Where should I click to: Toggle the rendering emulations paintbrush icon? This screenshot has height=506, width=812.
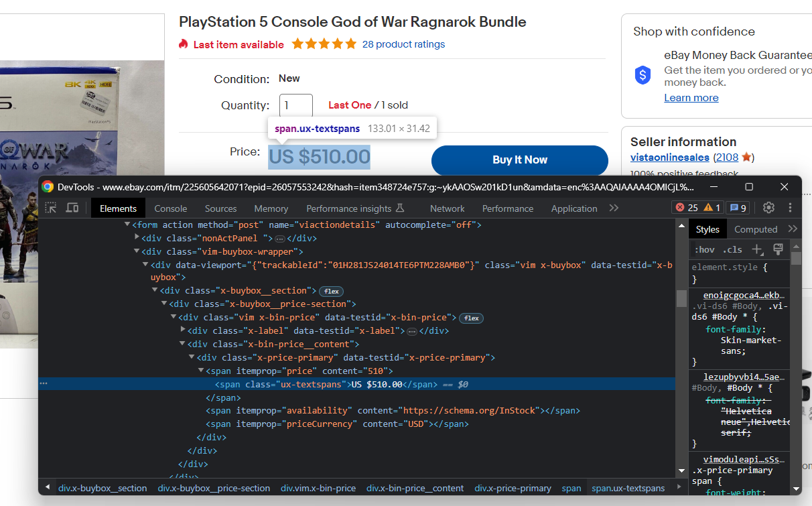pyautogui.click(x=778, y=249)
